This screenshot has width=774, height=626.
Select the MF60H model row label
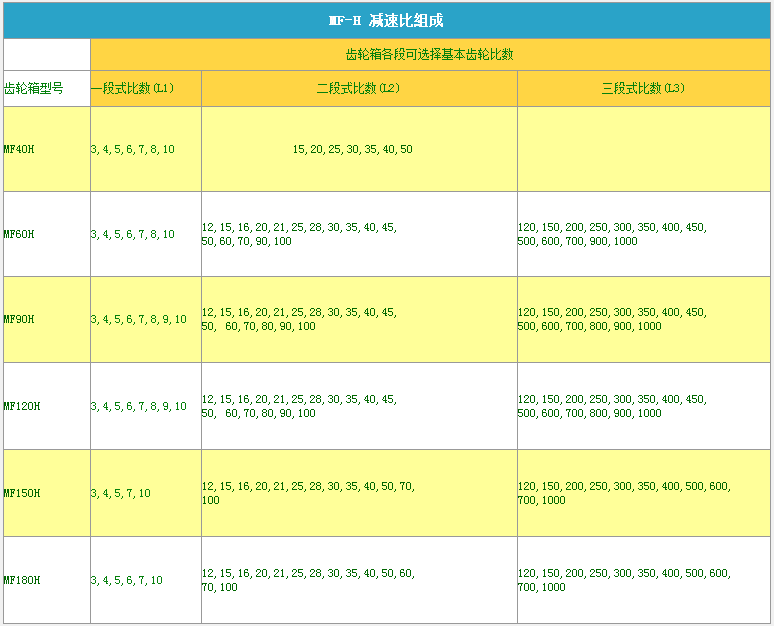(x=20, y=234)
